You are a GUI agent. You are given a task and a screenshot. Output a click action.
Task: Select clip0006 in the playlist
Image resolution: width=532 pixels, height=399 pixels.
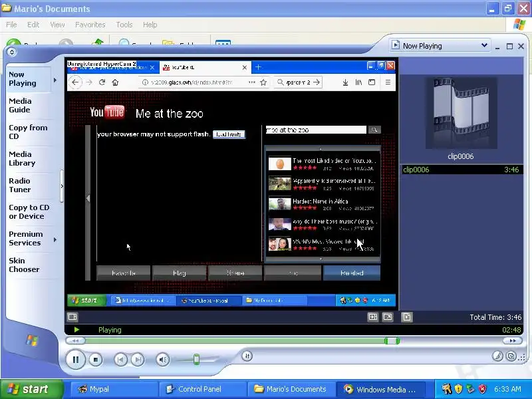point(461,170)
